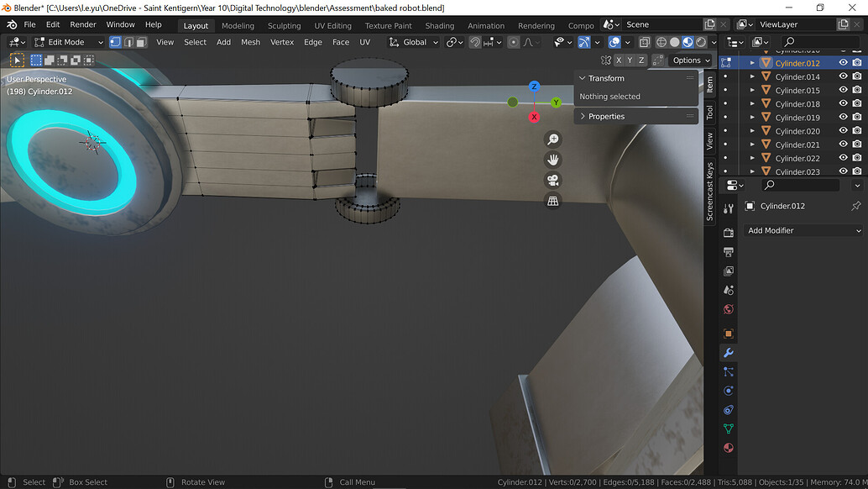Expand the Cylinder.019 outliner row
Viewport: 868px width, 489px height.
[752, 117]
